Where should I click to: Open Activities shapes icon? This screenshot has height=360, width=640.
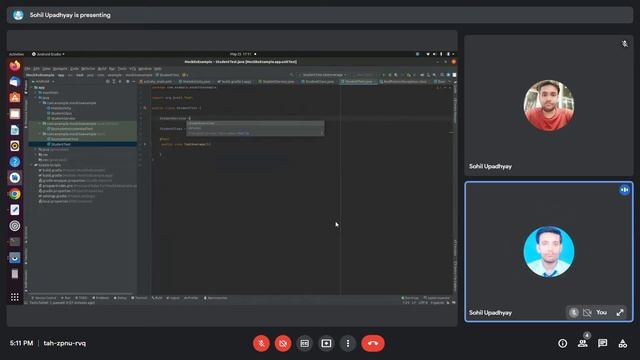pos(622,344)
